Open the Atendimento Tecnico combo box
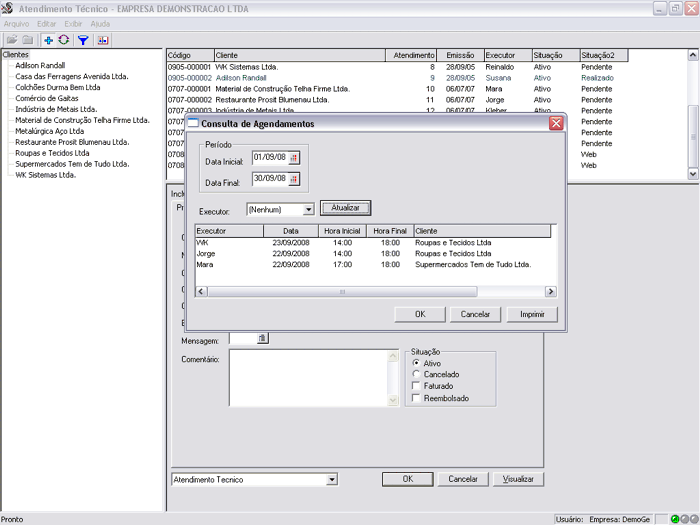This screenshot has width=700, height=525. 332,480
